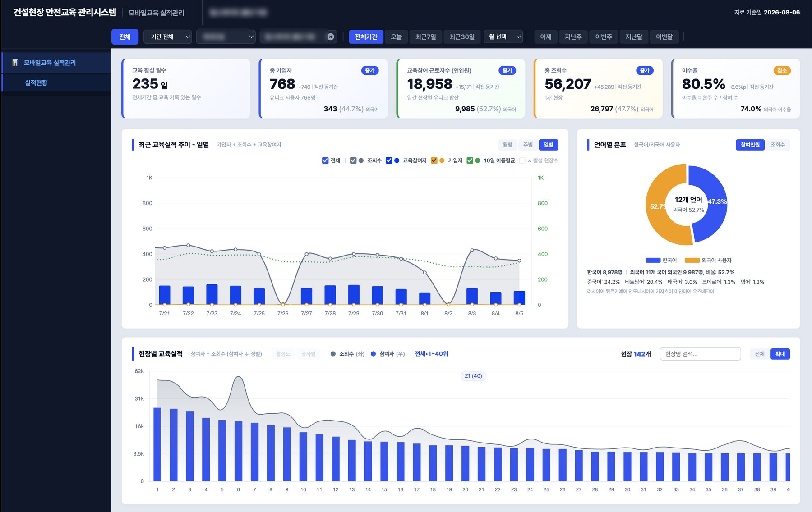Switch trend chart to 일별 view
Screen dimensions: 812x512
549,145
